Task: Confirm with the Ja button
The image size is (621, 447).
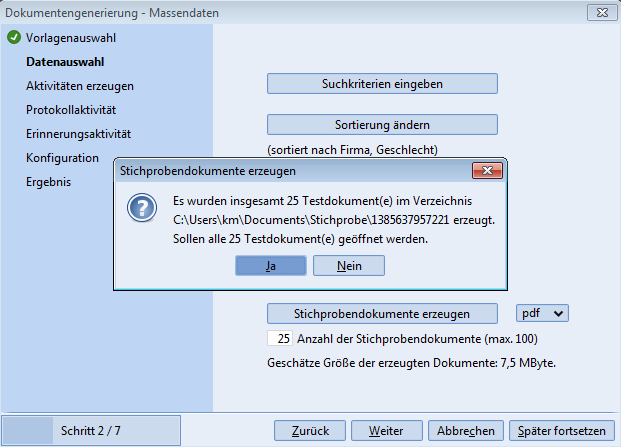Action: coord(271,265)
